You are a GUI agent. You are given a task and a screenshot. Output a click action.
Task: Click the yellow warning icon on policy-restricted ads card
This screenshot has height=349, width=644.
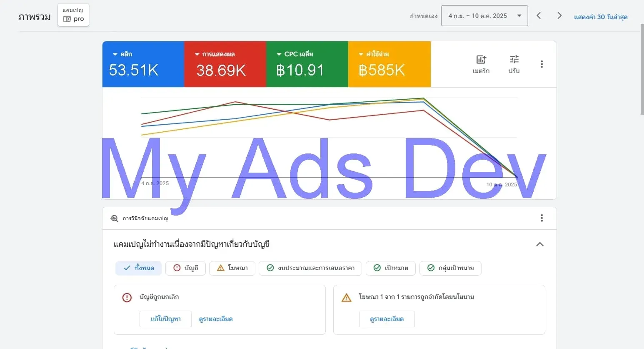click(346, 297)
